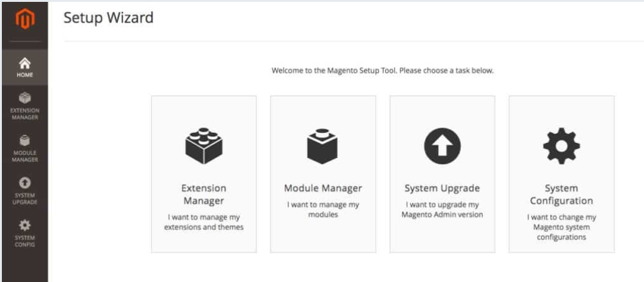Screen dimensions: 644x282
Task: Open System Config in the sidebar
Action: tap(24, 233)
